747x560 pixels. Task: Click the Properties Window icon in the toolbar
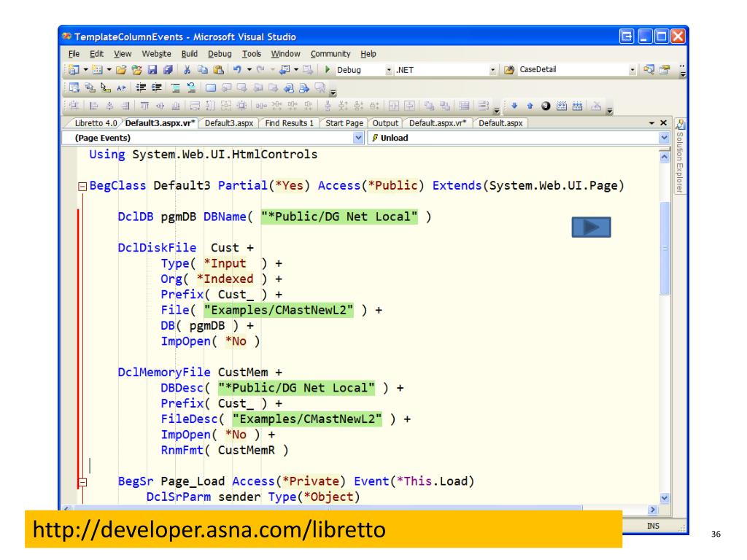click(665, 69)
